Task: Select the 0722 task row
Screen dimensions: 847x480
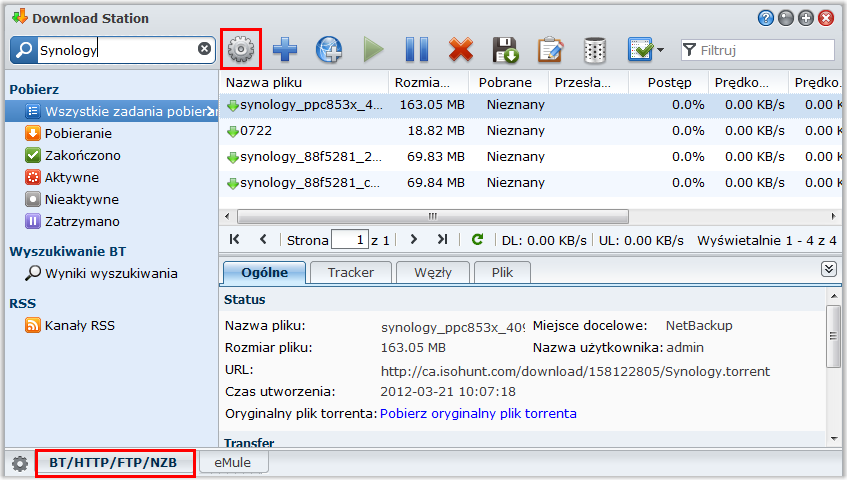Action: [530, 131]
